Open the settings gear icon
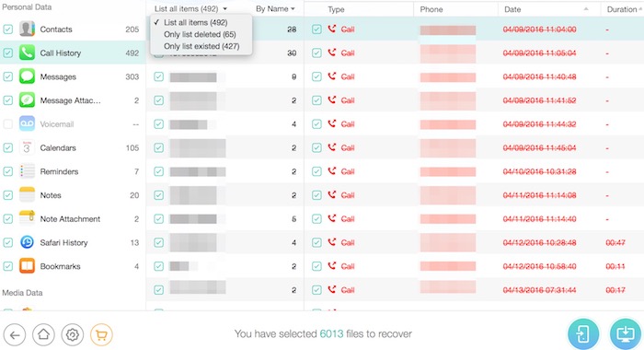 click(x=73, y=334)
